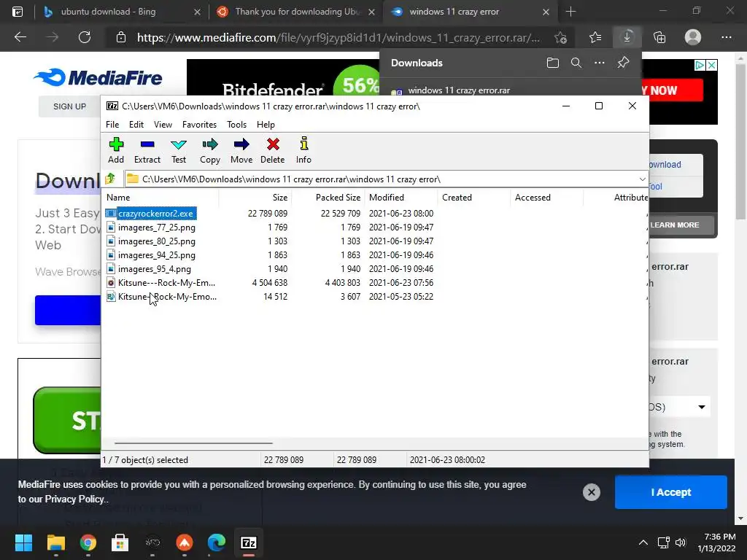
Task: Click the SIGN UP button on MediaFire
Action: (x=69, y=106)
